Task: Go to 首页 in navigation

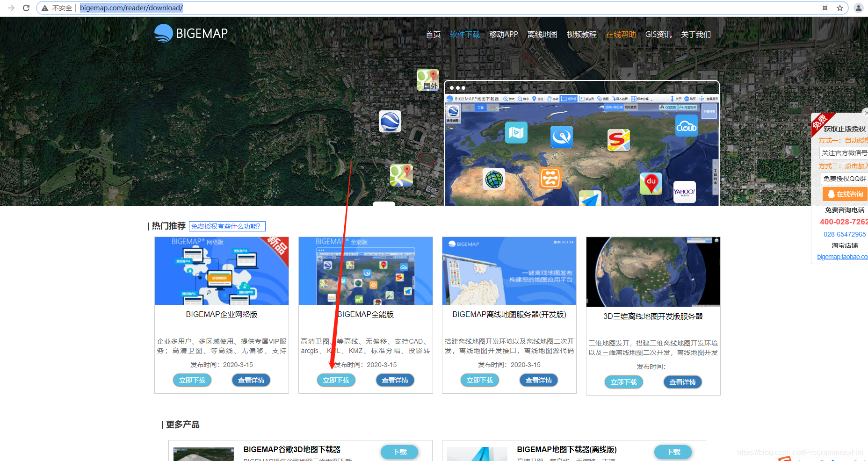Action: point(433,35)
